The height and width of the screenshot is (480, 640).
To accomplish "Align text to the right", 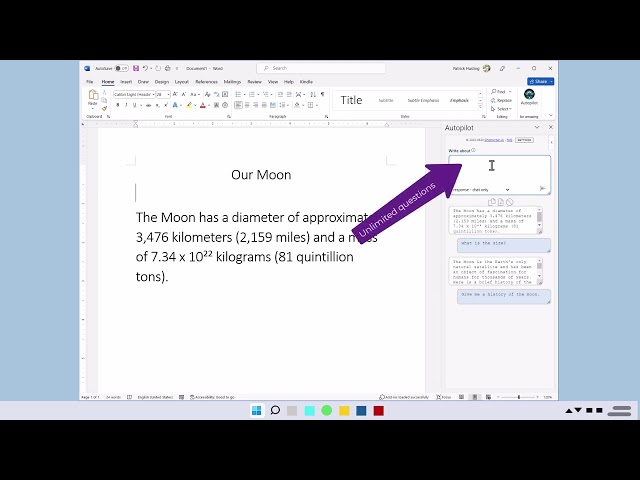I will 256,105.
